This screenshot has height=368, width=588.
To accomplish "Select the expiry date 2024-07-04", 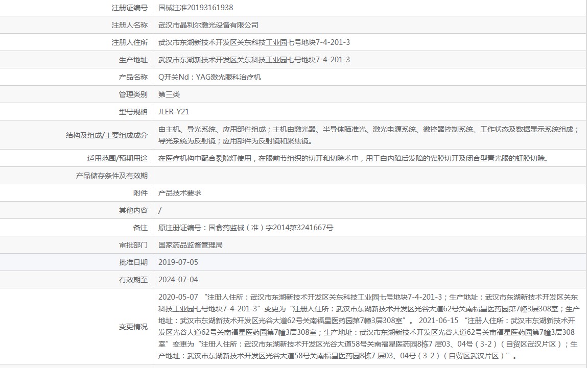I will 178,280.
